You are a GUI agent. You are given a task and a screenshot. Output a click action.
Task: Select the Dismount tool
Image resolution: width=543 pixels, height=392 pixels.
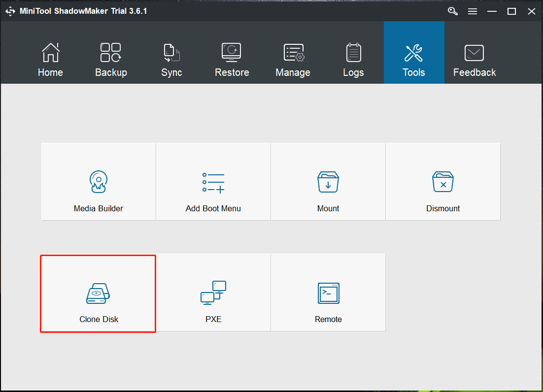(x=443, y=182)
